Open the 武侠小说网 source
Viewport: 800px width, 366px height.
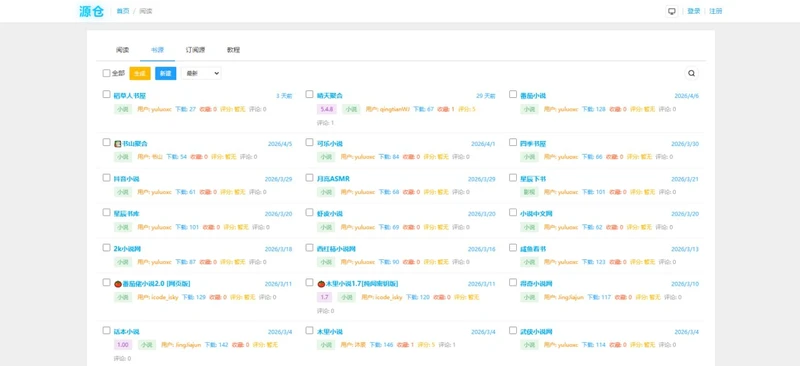point(536,332)
